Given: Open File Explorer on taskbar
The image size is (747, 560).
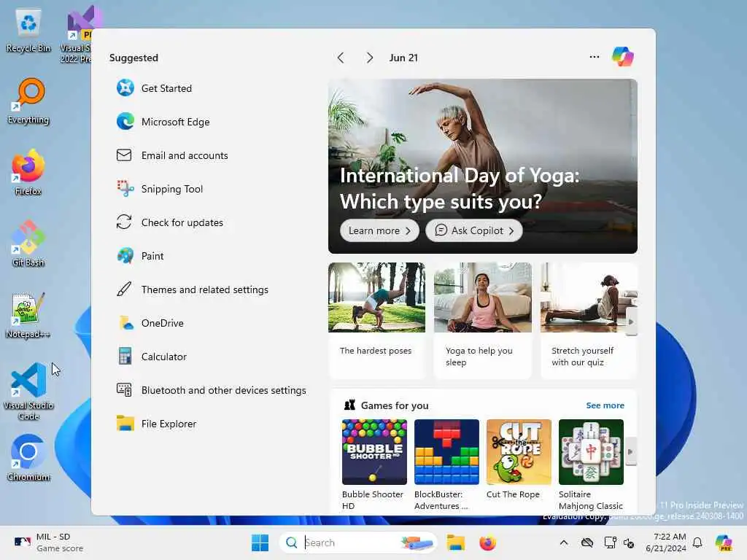Looking at the screenshot, I should coord(456,542).
